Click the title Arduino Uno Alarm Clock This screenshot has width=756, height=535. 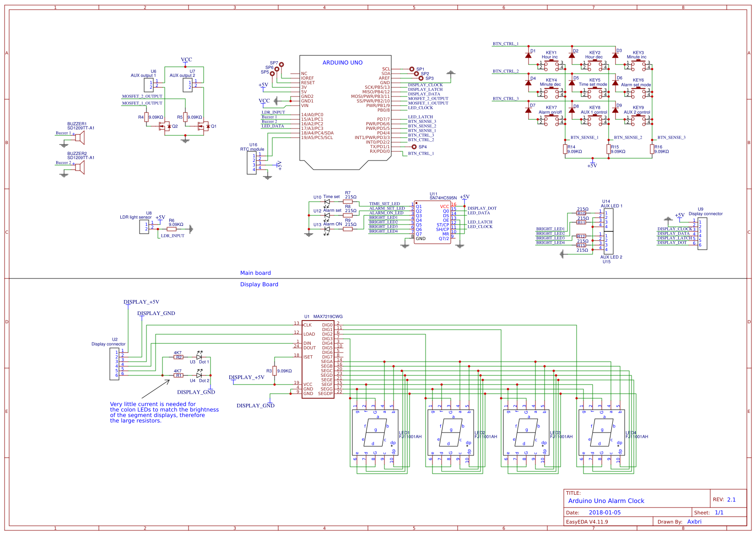[x=607, y=501]
